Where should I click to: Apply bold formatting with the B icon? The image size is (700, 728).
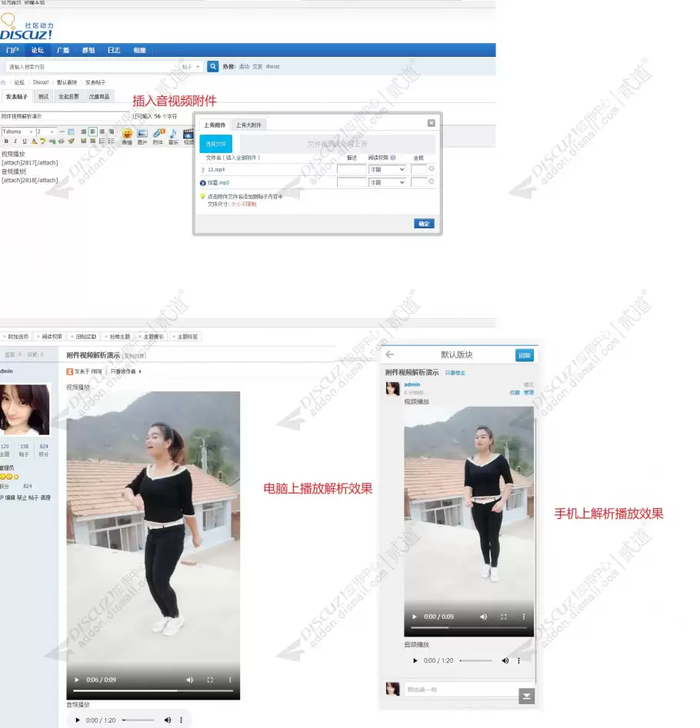(6, 140)
